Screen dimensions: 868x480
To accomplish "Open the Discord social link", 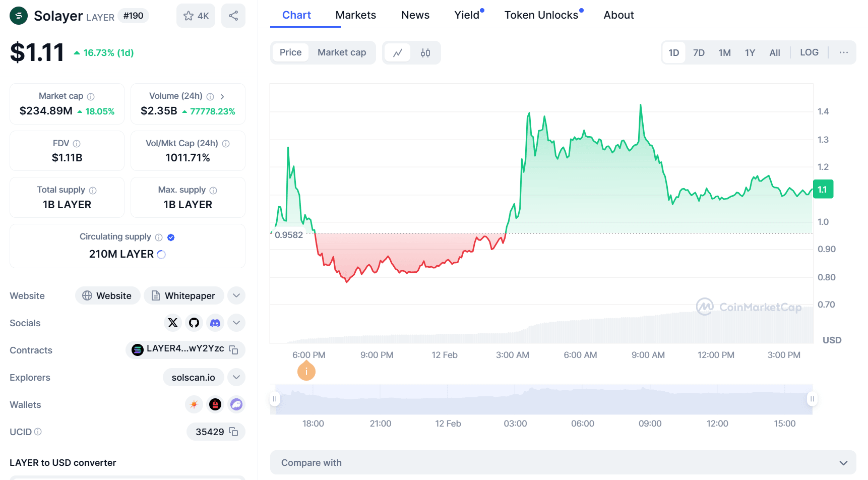I will tap(215, 323).
